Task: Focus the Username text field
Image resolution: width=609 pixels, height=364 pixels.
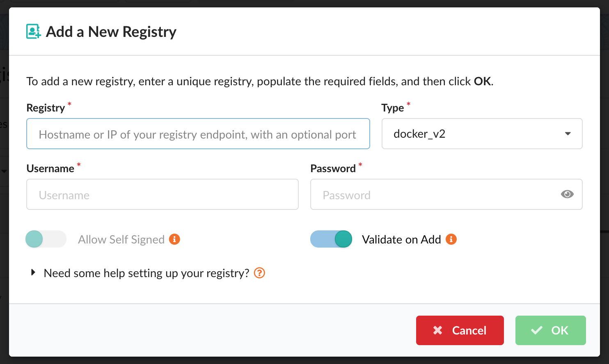Action: tap(162, 195)
